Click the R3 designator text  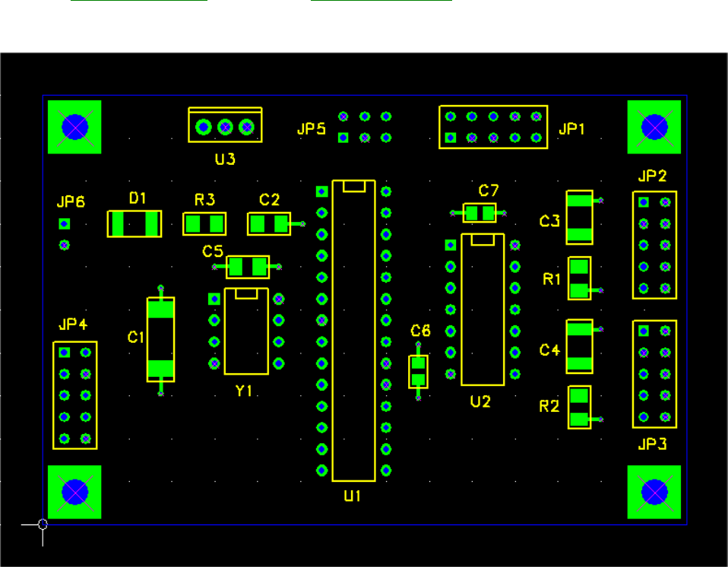click(204, 200)
